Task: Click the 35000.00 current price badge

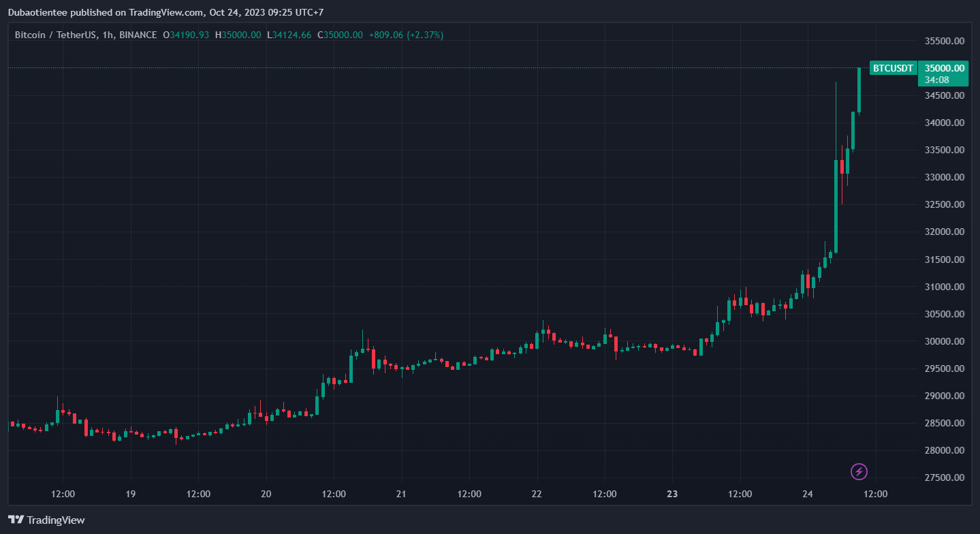Action: click(943, 68)
